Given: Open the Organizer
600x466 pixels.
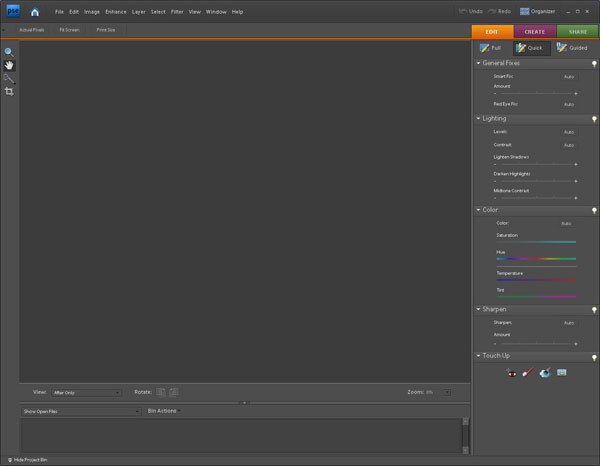Looking at the screenshot, I should pyautogui.click(x=537, y=11).
